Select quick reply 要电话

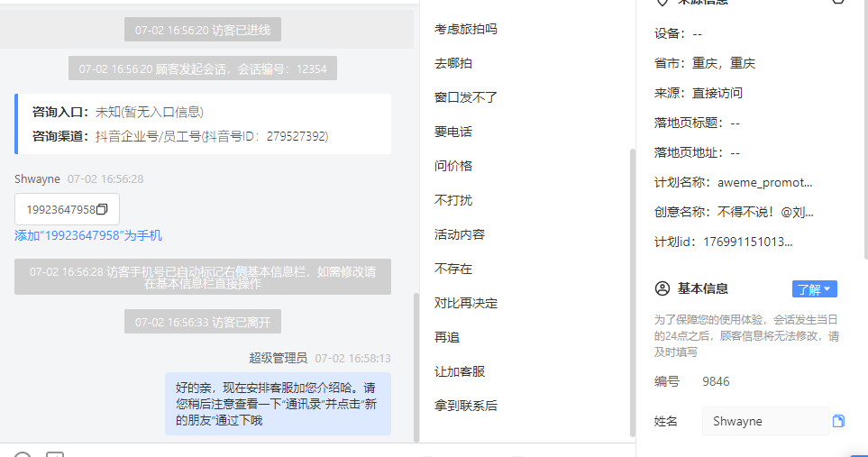pyautogui.click(x=452, y=132)
